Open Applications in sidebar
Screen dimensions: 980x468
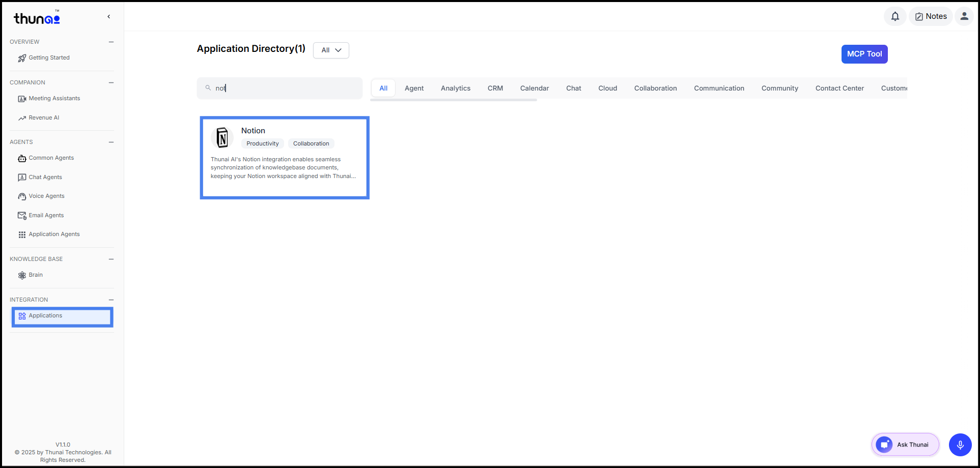62,317
